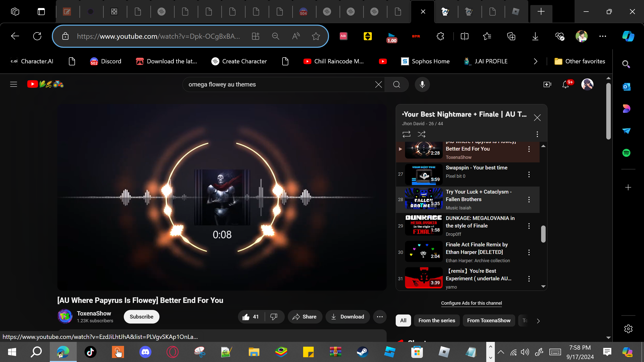Select the 'From ToxenaShow' chip
The image size is (644, 362).
coord(489,321)
